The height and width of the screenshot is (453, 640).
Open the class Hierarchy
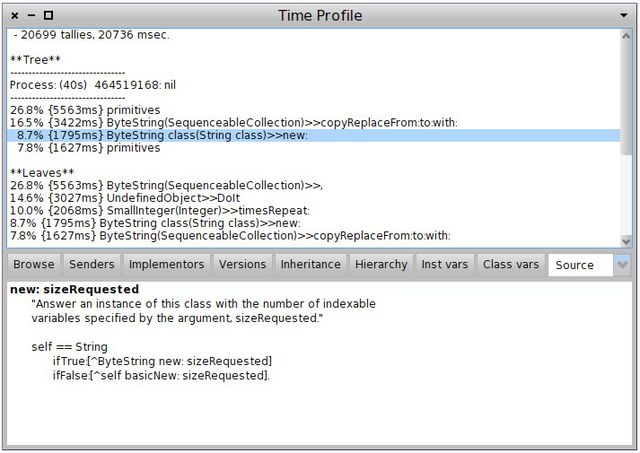(381, 265)
